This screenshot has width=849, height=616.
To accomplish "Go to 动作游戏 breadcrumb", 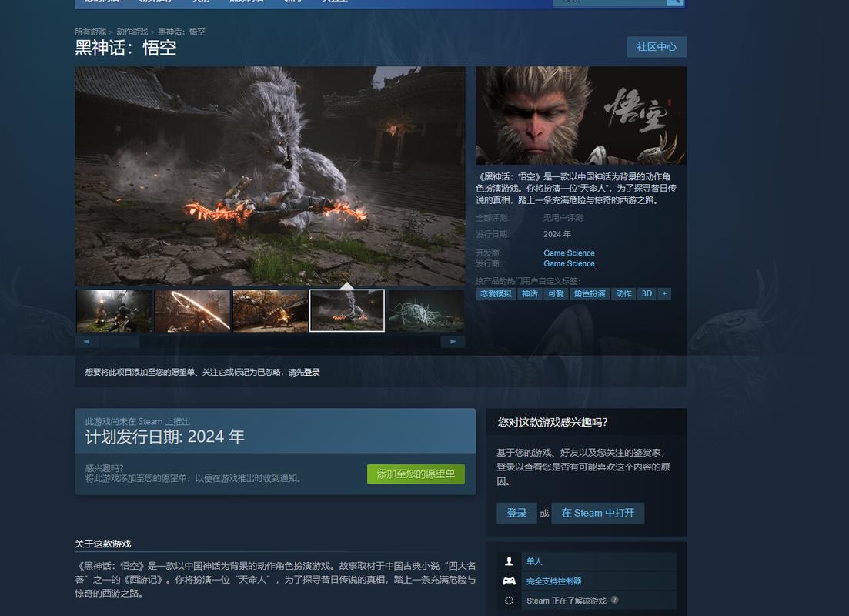I will tap(132, 32).
